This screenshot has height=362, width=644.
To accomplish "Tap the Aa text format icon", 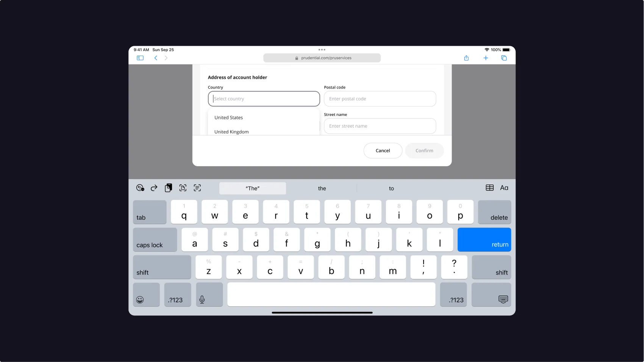I will tap(504, 188).
